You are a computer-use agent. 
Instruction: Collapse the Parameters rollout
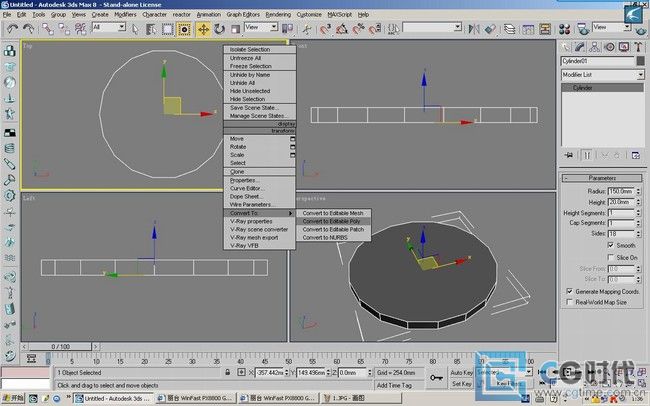pyautogui.click(x=602, y=178)
